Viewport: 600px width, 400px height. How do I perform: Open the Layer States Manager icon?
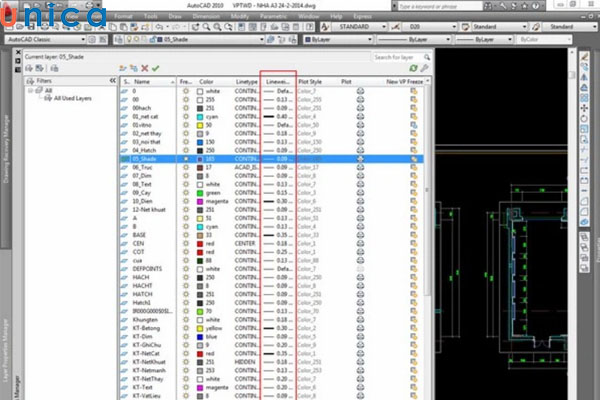click(54, 69)
